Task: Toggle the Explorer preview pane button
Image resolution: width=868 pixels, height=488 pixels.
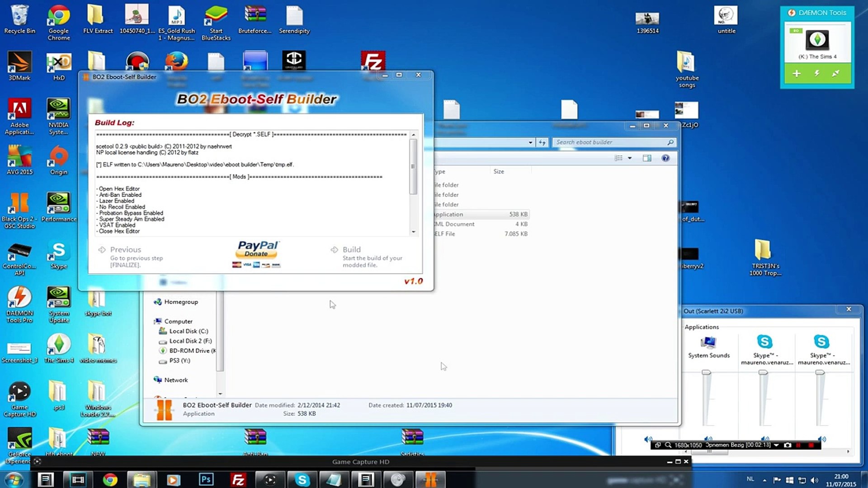Action: (x=647, y=158)
